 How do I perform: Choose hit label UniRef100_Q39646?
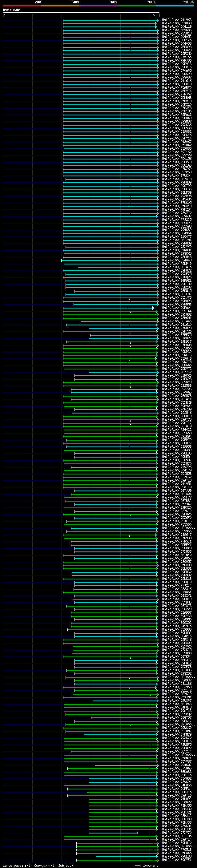tap(177, 358)
